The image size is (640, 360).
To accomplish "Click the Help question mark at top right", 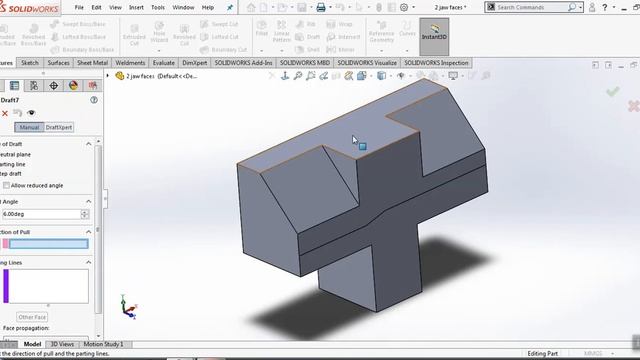I will pos(604,7).
